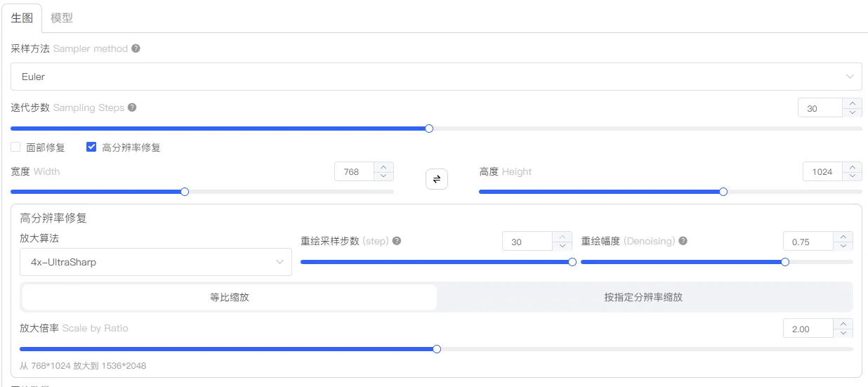Select the 等比缩放 scaling mode
Viewport: 868px width, 387px height.
pyautogui.click(x=230, y=297)
